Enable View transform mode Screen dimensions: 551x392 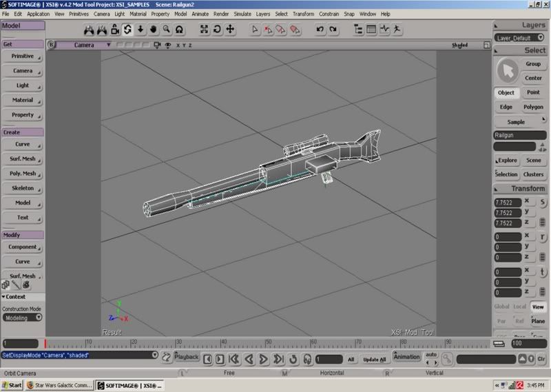(538, 307)
